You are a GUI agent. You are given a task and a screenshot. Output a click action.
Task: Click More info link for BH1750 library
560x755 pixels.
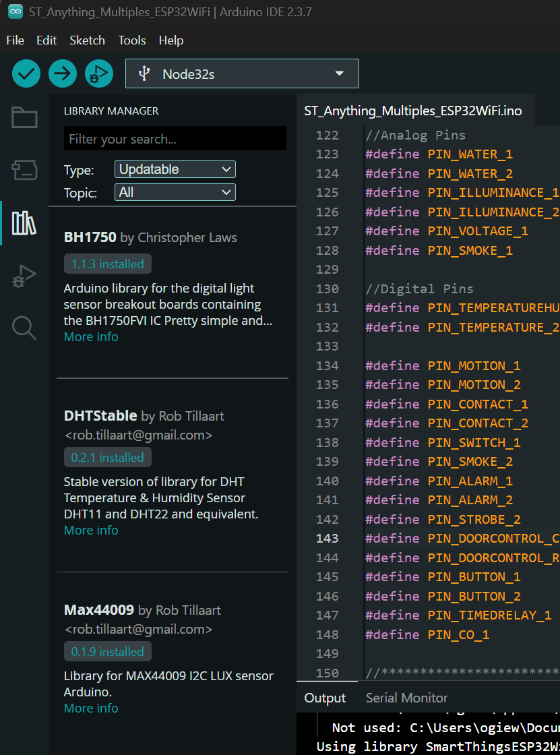point(91,337)
